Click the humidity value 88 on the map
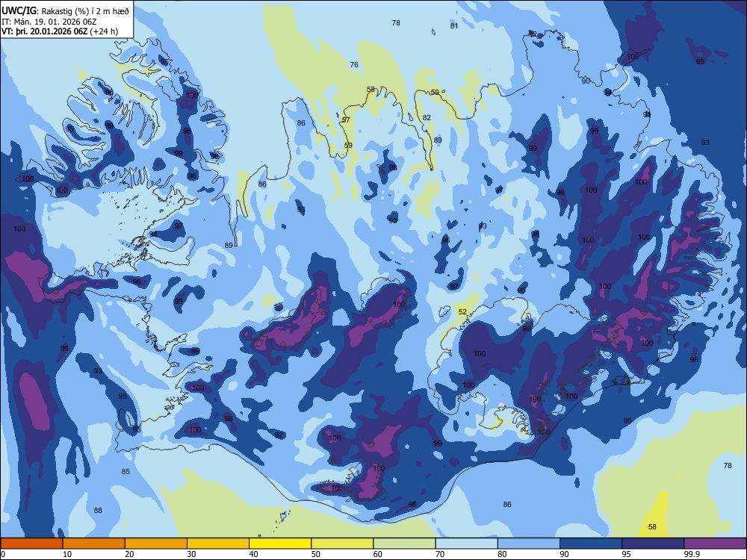 98,511
